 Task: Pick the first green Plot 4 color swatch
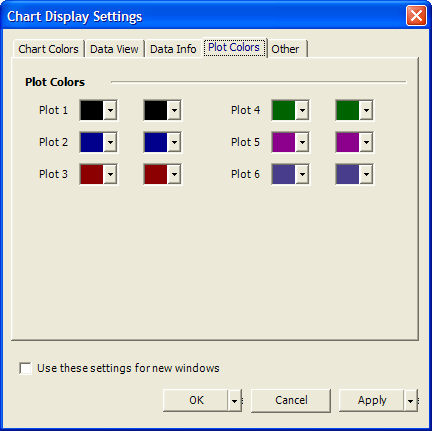click(x=284, y=110)
